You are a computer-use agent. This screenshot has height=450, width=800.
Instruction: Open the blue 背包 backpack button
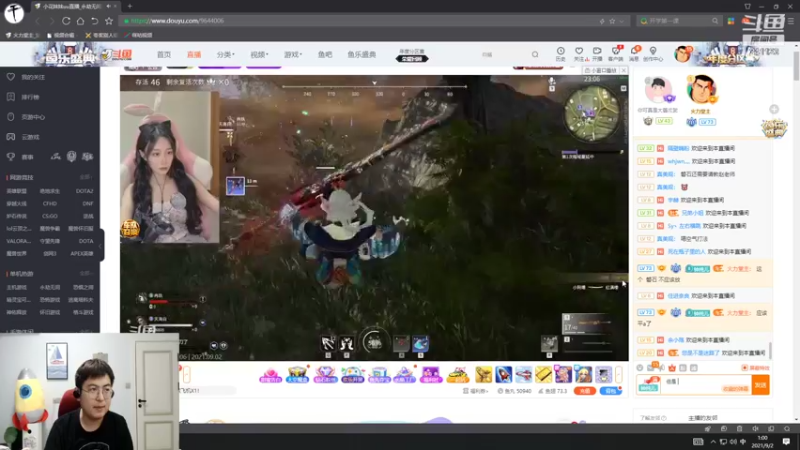click(x=610, y=391)
